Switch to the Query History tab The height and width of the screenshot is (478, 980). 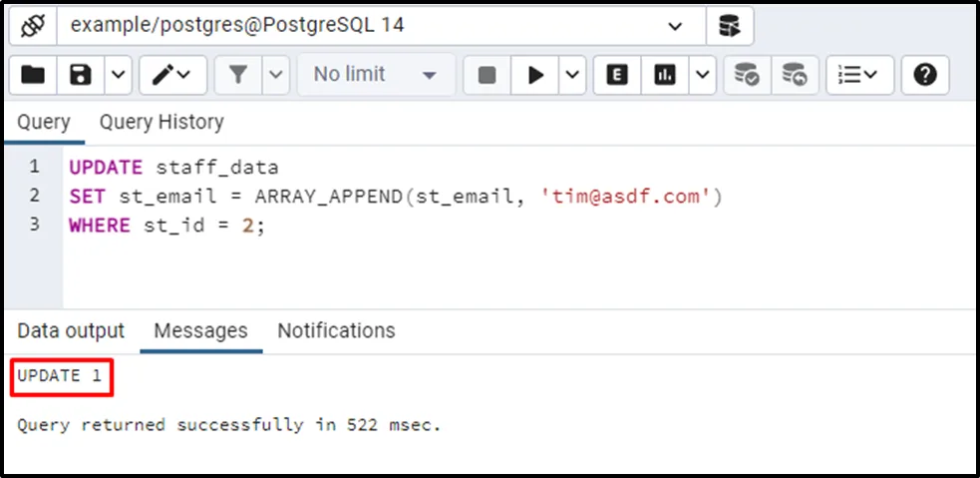[x=161, y=123]
